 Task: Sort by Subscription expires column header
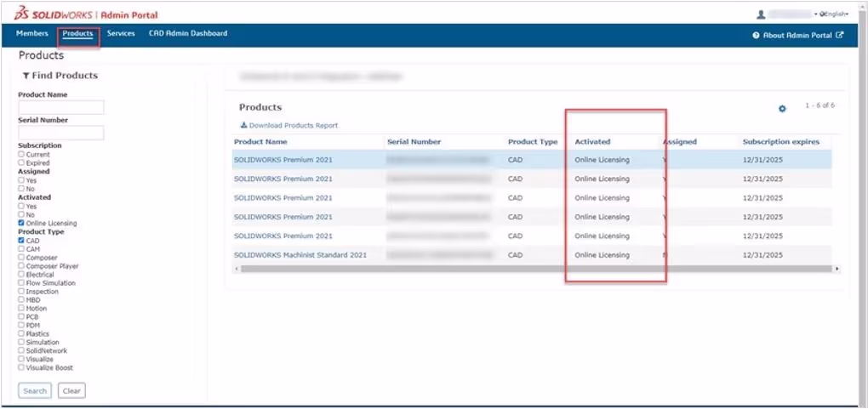781,142
